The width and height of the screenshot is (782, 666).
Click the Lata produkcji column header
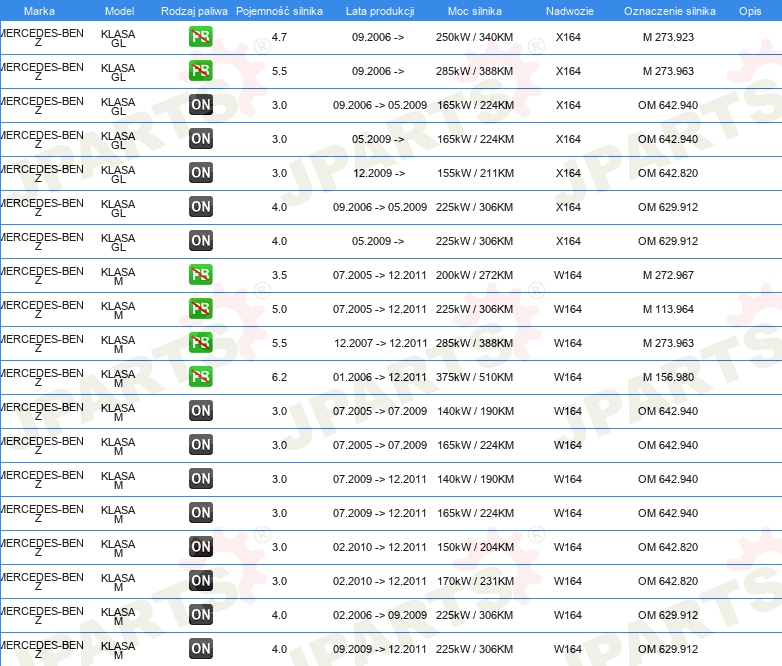pyautogui.click(x=380, y=11)
